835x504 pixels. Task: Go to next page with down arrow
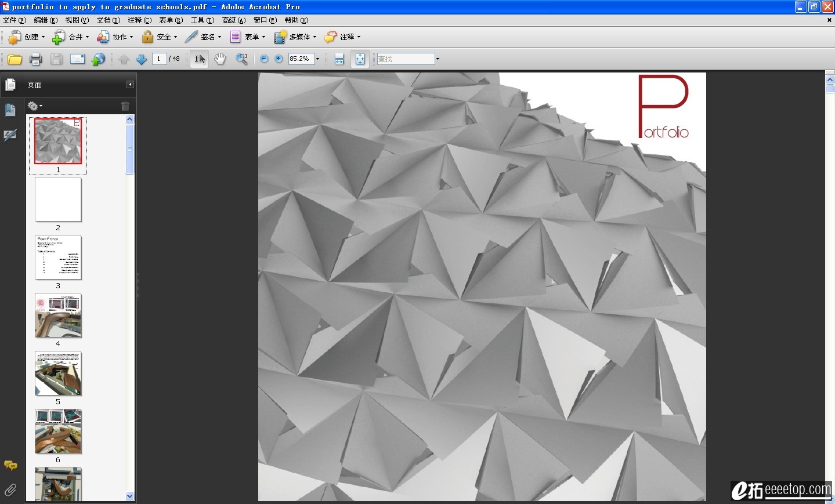pos(141,59)
